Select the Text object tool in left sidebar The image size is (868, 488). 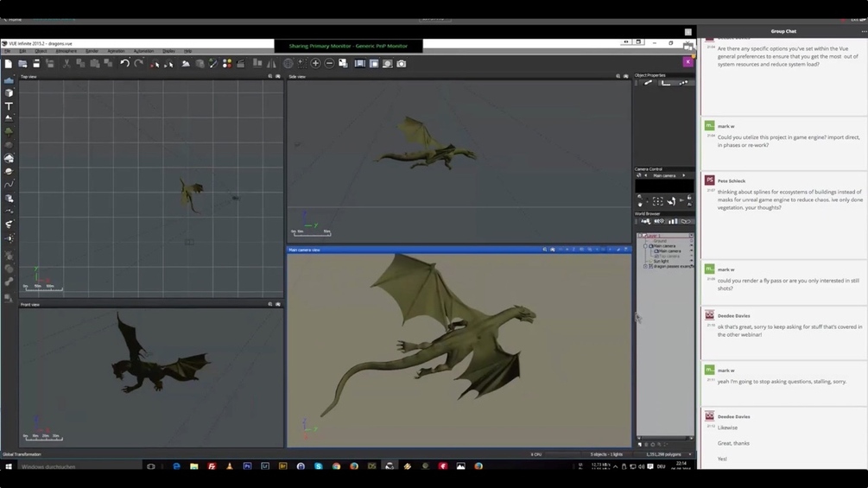(x=9, y=105)
